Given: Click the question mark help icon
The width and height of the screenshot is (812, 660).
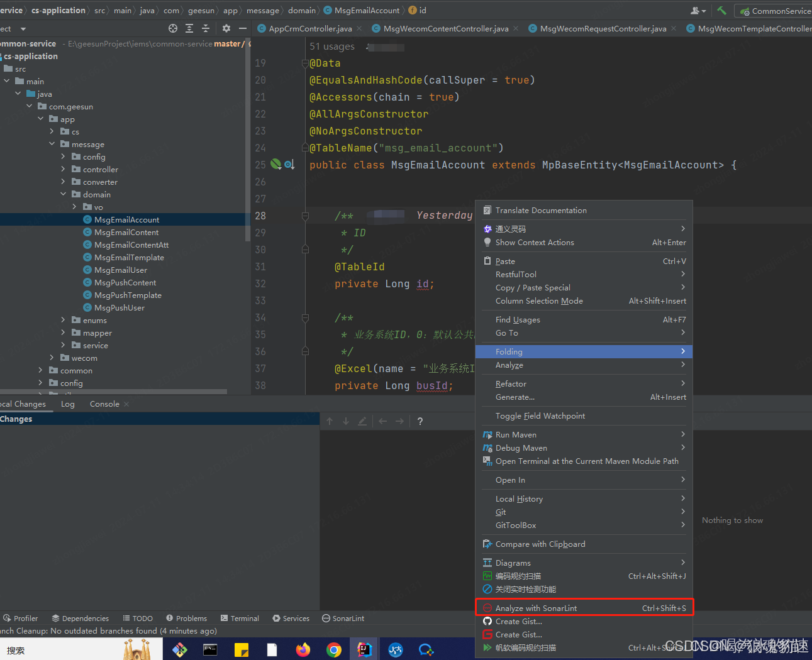Looking at the screenshot, I should click(x=420, y=421).
